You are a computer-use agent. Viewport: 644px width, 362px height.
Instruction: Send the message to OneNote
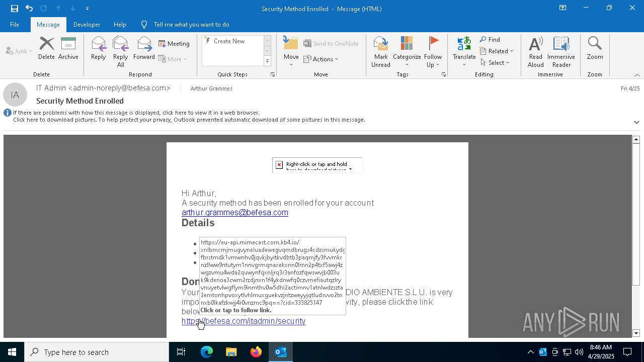click(x=331, y=44)
